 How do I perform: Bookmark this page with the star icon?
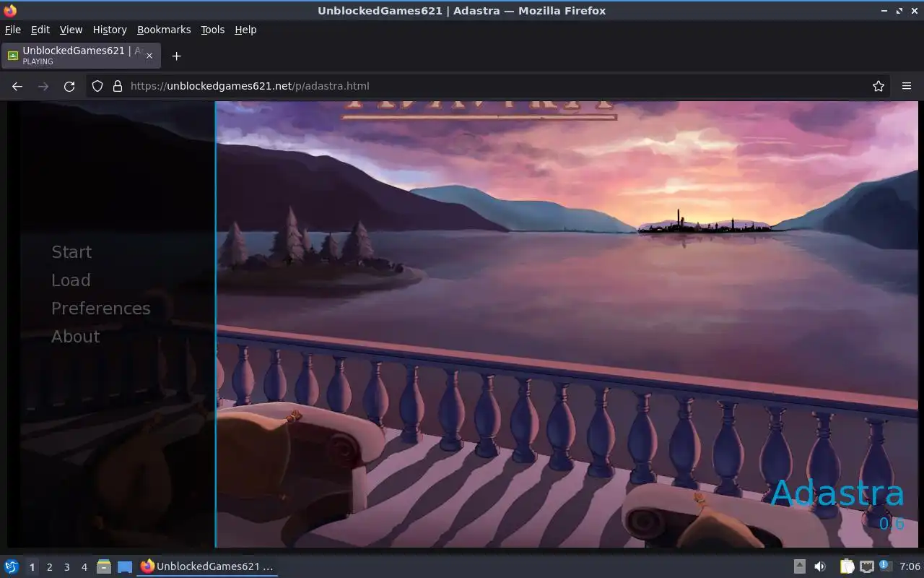pyautogui.click(x=879, y=86)
